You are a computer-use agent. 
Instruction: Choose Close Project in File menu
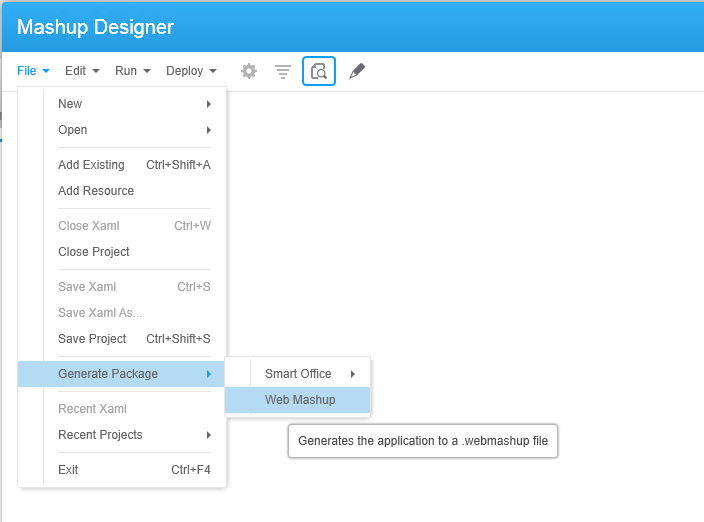click(94, 252)
